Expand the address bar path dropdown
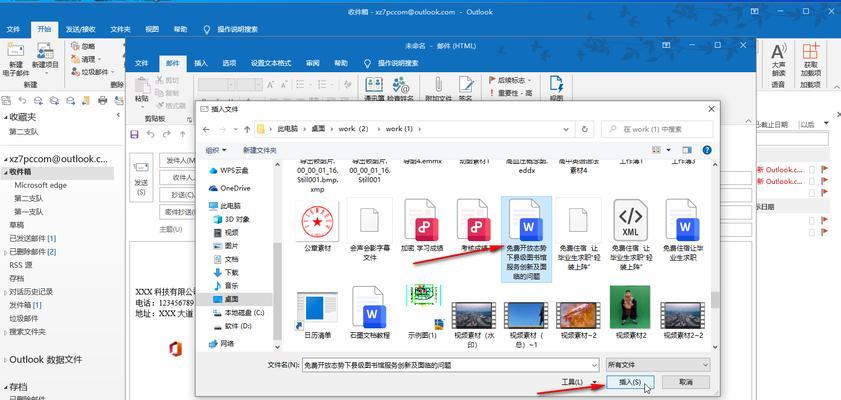This screenshot has height=400, width=841. pyautogui.click(x=566, y=129)
